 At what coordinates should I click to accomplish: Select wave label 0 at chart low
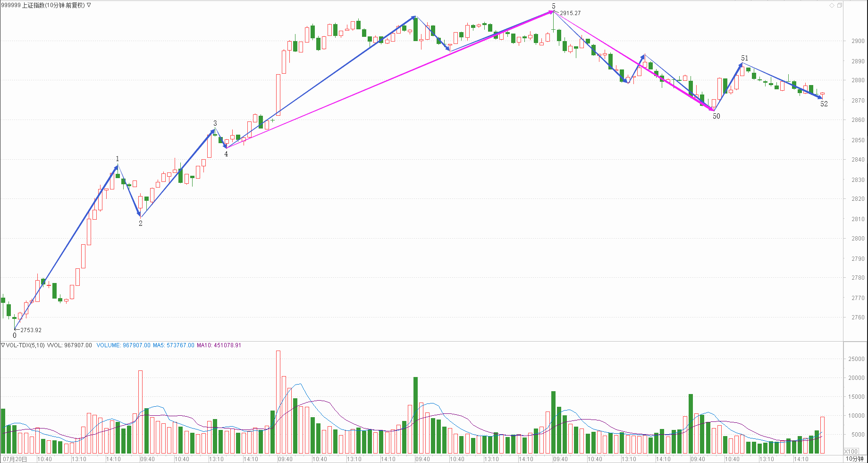click(15, 335)
